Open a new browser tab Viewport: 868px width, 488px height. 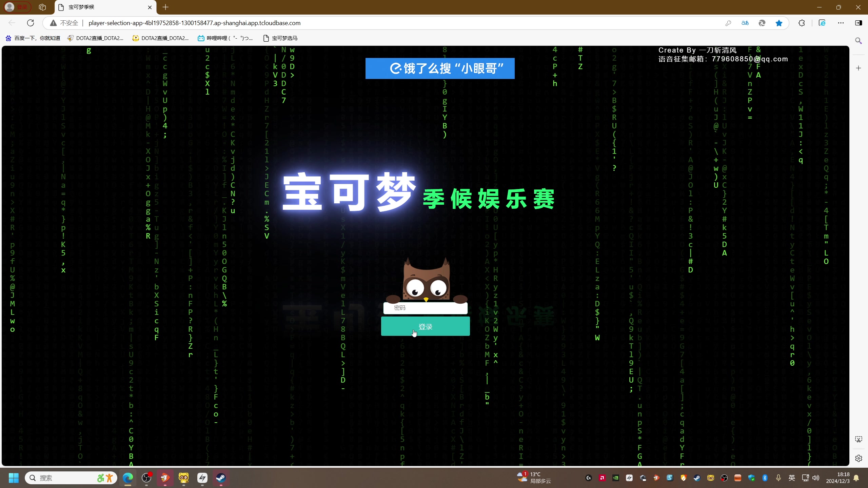[165, 7]
